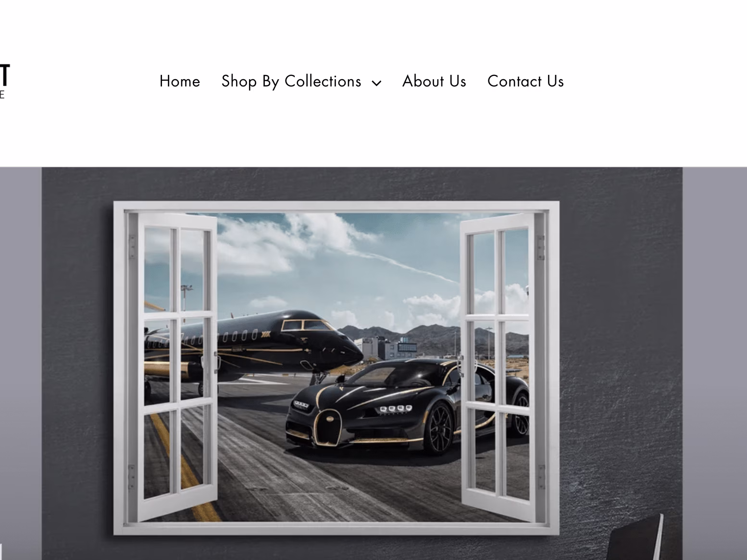Open the Shop By Collections menu
Viewport: 747px width, 560px height.
tap(291, 81)
